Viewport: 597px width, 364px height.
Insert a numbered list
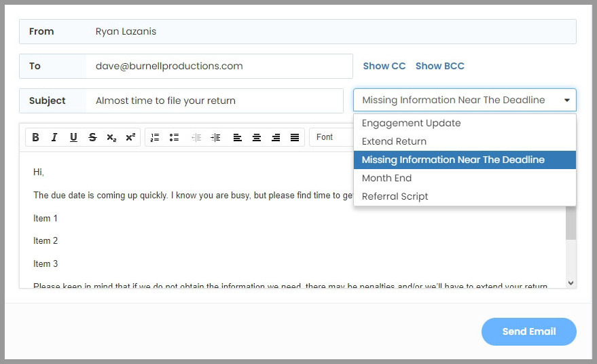tap(155, 137)
